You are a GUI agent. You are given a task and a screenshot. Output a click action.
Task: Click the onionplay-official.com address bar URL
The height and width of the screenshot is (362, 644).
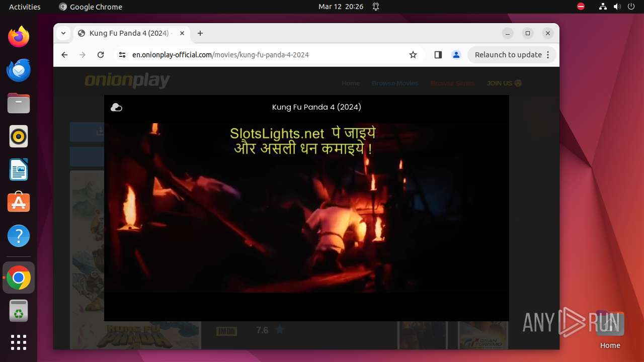(220, 55)
